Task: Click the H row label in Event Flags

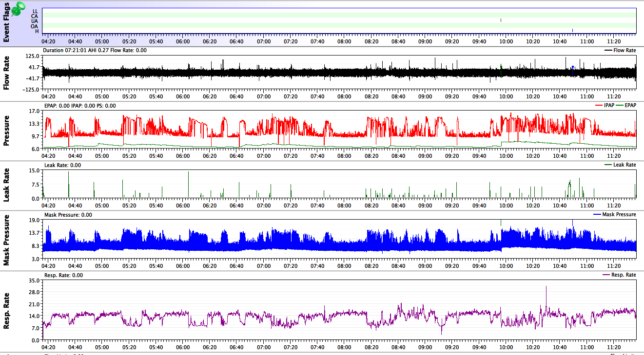Action: coord(37,31)
